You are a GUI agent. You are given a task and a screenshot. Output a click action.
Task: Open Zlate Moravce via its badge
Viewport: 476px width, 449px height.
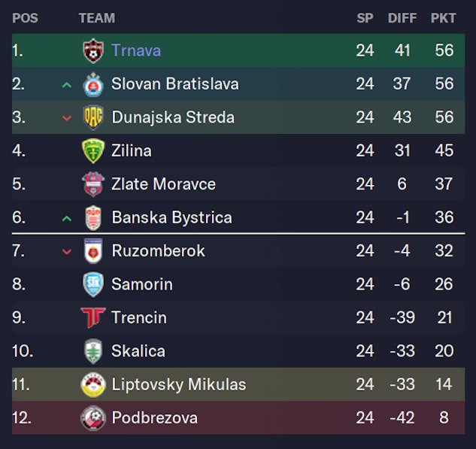pos(92,184)
